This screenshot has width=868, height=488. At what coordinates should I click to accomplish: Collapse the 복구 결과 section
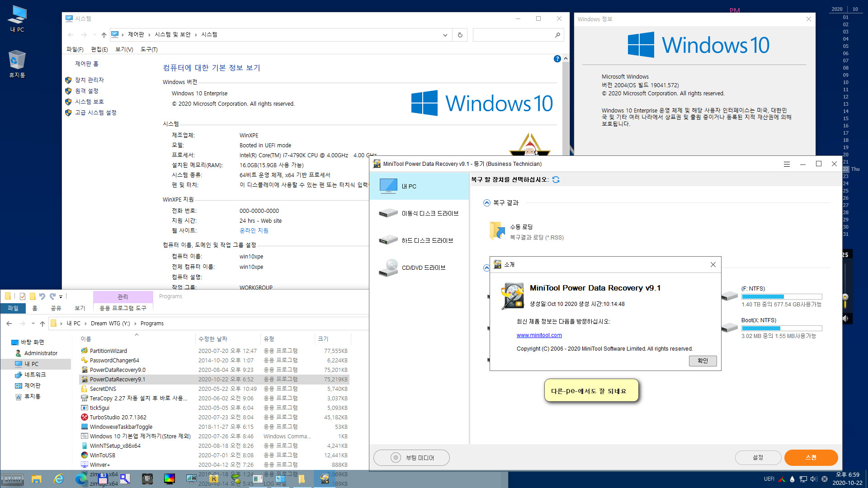(x=486, y=203)
